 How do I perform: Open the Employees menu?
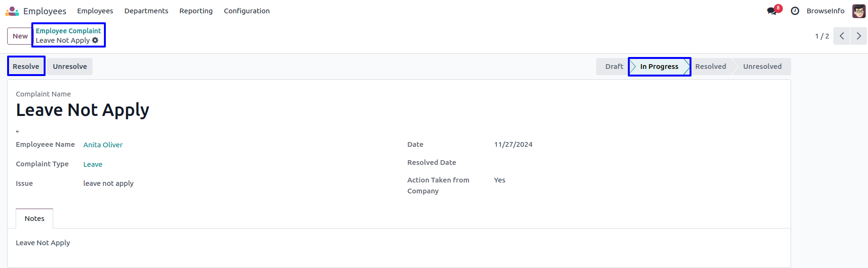tap(95, 11)
